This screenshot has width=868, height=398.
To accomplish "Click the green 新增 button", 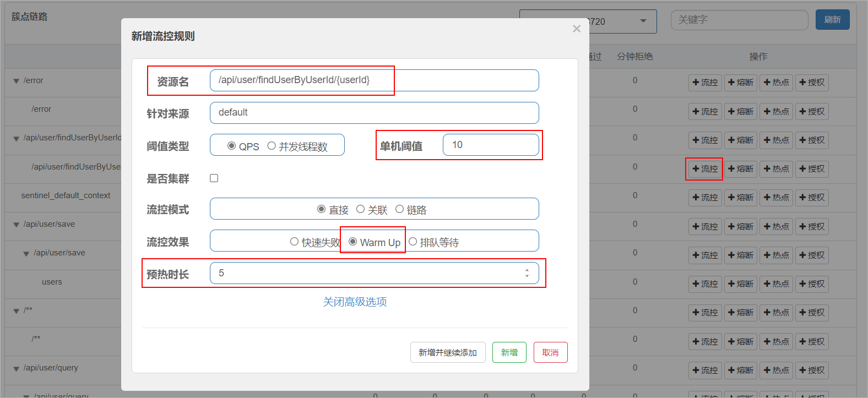I will click(x=509, y=352).
